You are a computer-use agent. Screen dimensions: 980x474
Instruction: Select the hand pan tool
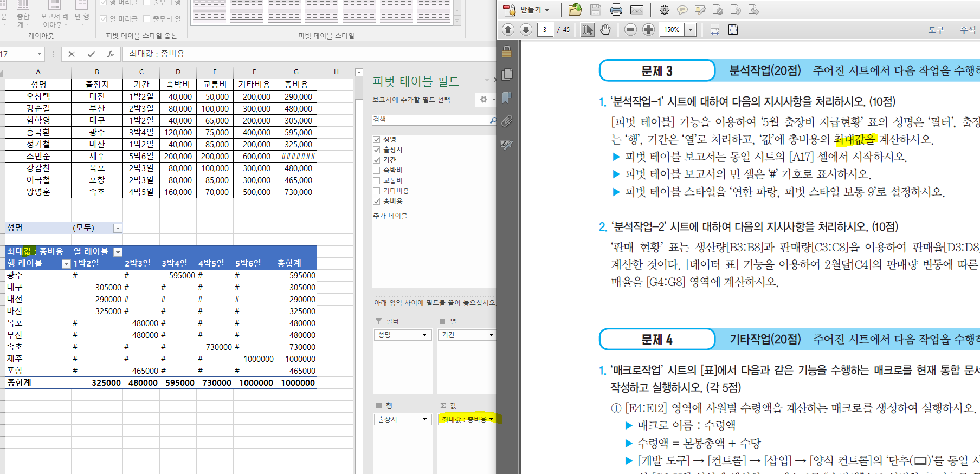pos(605,30)
